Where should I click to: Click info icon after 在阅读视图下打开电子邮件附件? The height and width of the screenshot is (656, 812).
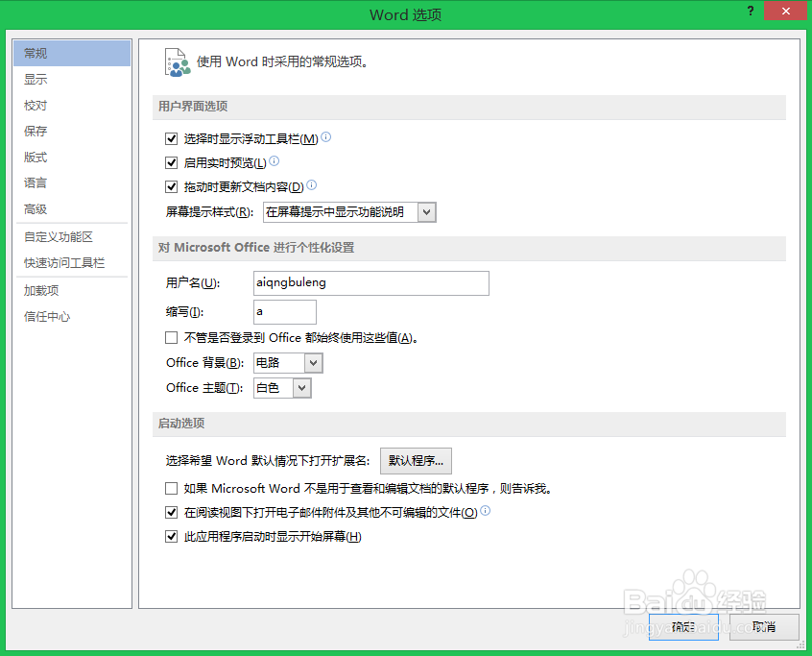(x=486, y=511)
